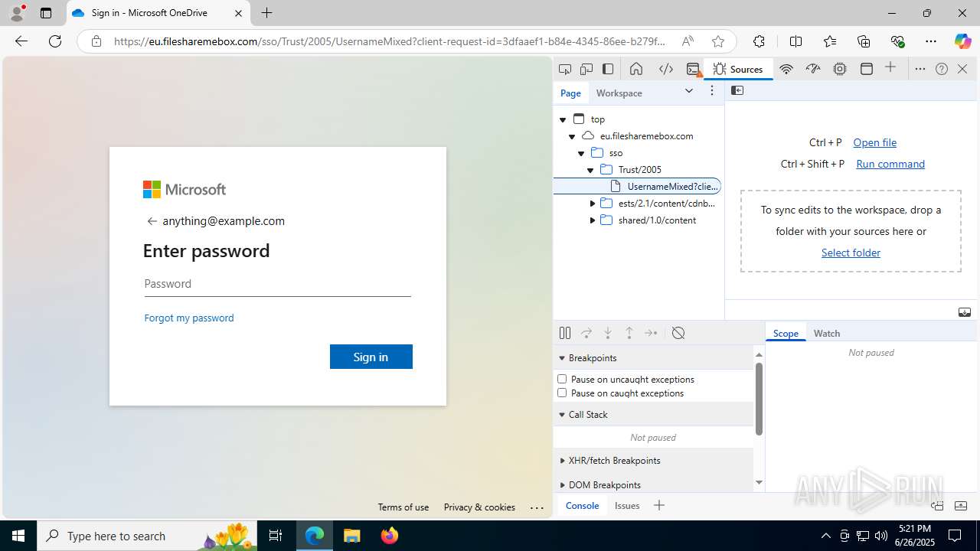View site information lock icon
Viewport: 980px width, 551px height.
click(96, 41)
